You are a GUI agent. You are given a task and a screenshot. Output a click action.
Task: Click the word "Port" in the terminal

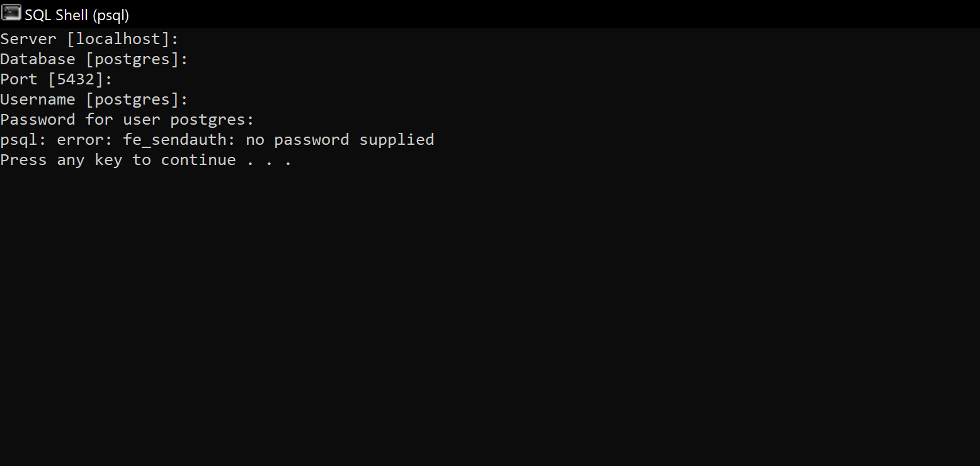coord(19,79)
